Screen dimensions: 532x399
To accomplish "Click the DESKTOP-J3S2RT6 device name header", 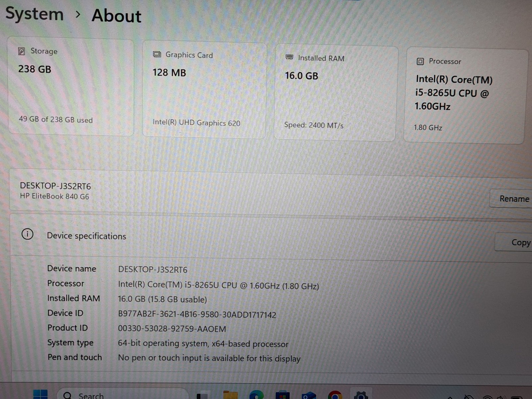I will pos(55,186).
